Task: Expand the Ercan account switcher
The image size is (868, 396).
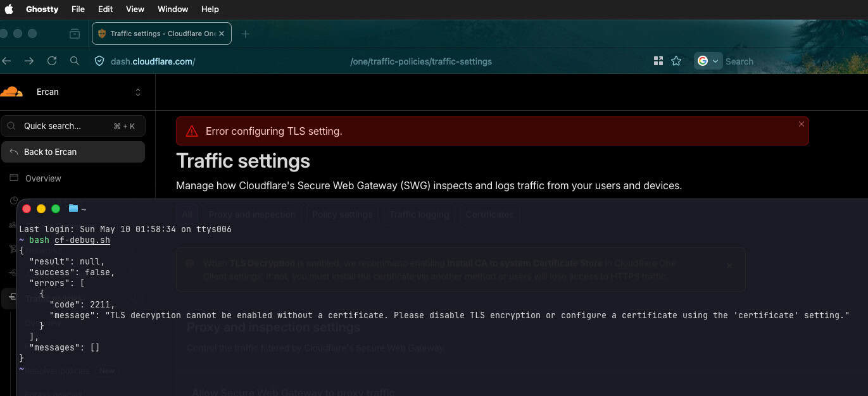Action: tap(138, 92)
